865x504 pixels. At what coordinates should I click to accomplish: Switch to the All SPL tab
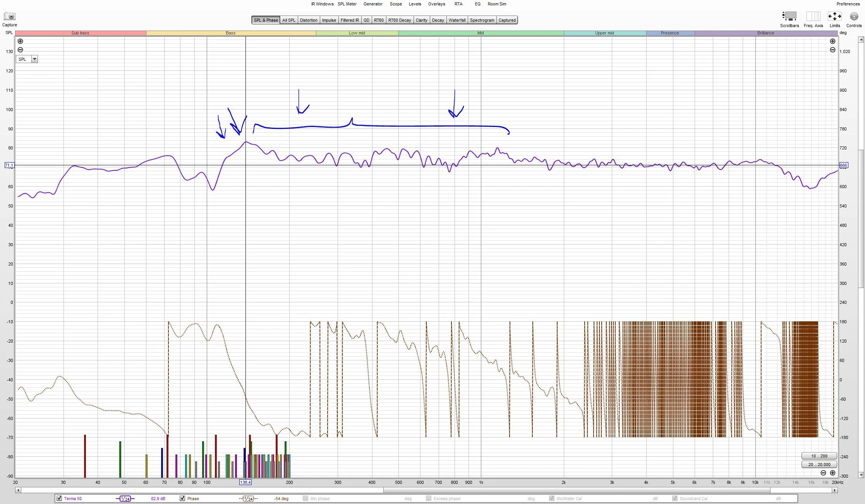(289, 20)
